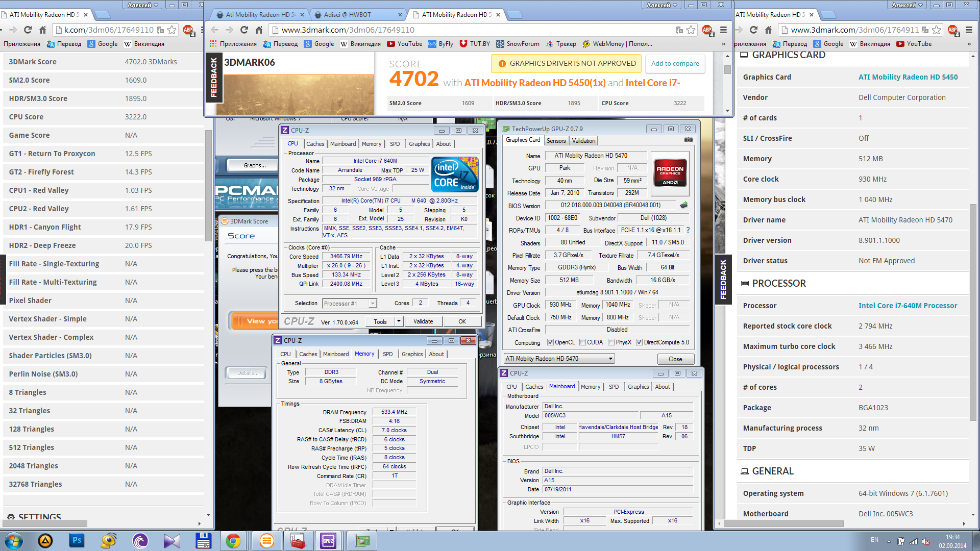
Task: Open Graphics tab in the CPU-Z Mainboard window
Action: click(x=638, y=387)
